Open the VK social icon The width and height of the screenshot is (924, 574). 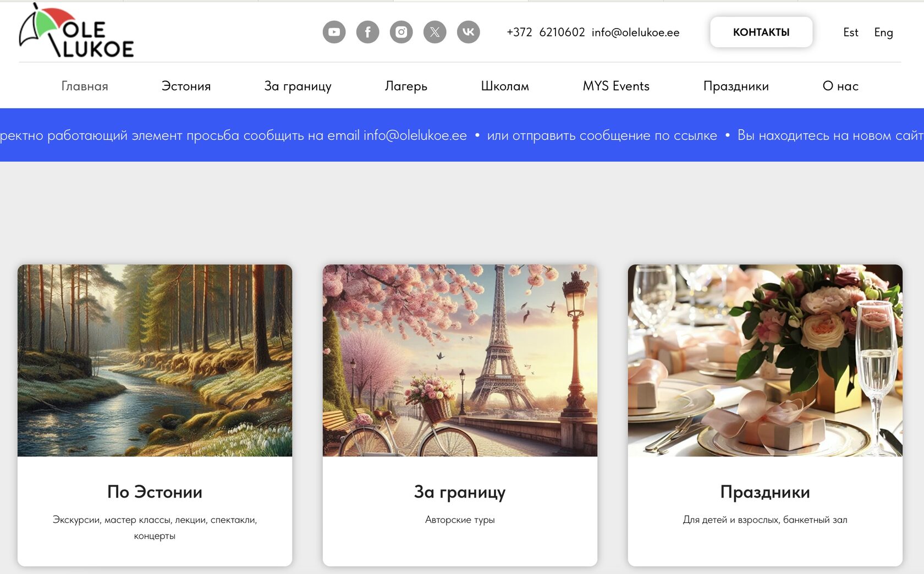(x=468, y=32)
